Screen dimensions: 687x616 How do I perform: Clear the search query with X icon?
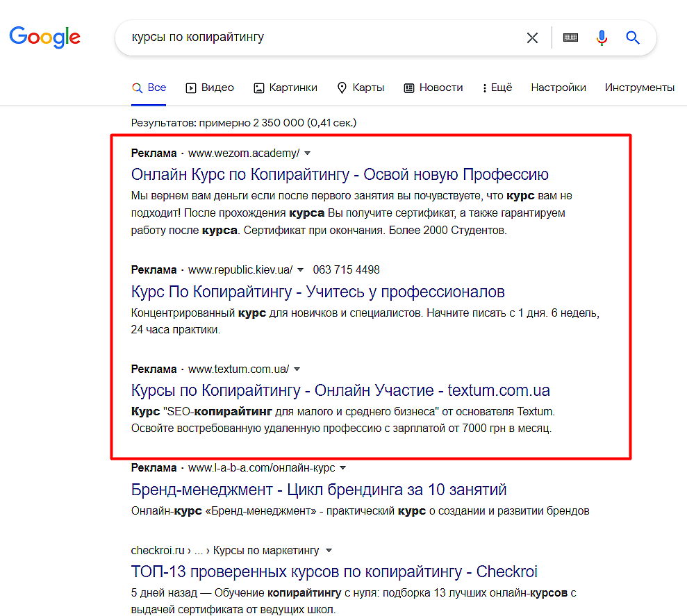pyautogui.click(x=532, y=38)
